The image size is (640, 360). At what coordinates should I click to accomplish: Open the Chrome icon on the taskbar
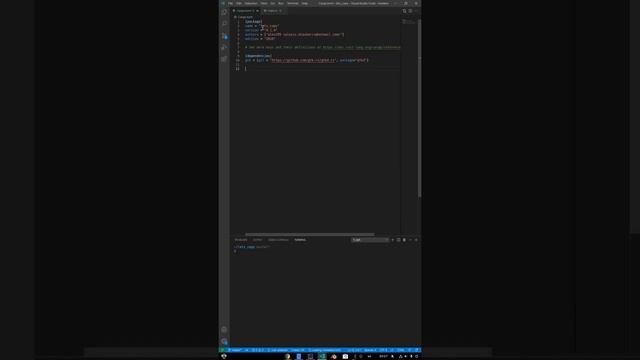287,356
